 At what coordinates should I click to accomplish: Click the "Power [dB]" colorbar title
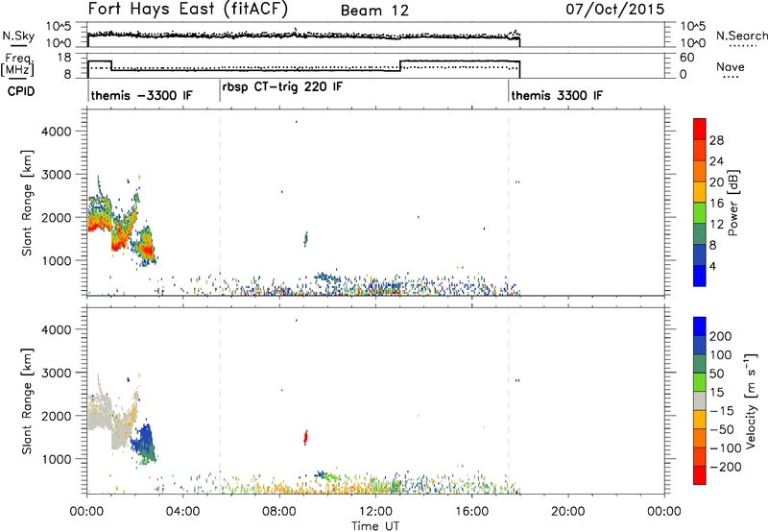click(x=732, y=203)
